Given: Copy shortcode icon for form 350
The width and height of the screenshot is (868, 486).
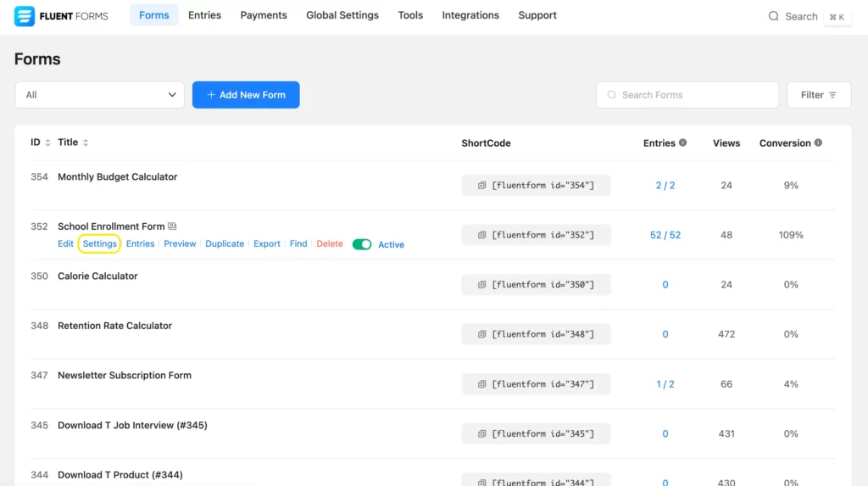Looking at the screenshot, I should (x=481, y=284).
